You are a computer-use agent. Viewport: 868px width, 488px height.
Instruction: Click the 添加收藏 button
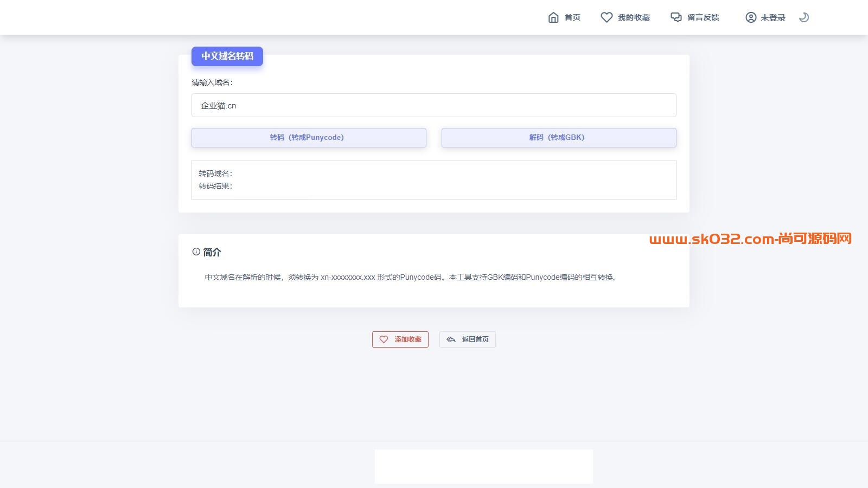(400, 339)
